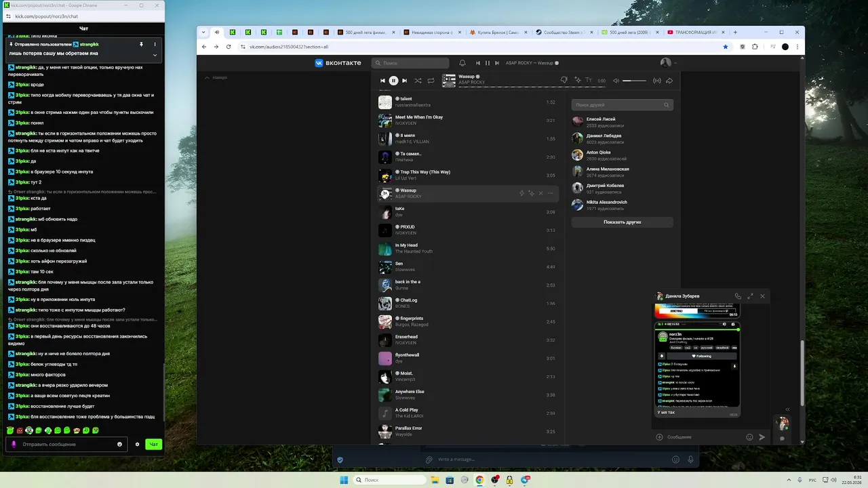
Task: Click the Показать других button
Action: [x=623, y=222]
